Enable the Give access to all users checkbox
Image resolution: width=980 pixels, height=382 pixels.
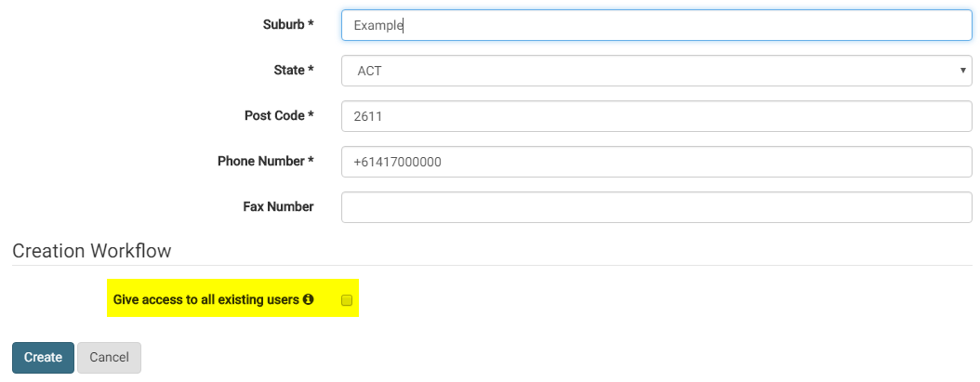tap(347, 300)
